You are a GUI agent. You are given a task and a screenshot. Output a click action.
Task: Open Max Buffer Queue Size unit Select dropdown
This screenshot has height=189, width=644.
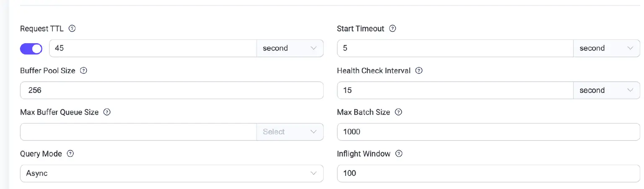pyautogui.click(x=290, y=132)
